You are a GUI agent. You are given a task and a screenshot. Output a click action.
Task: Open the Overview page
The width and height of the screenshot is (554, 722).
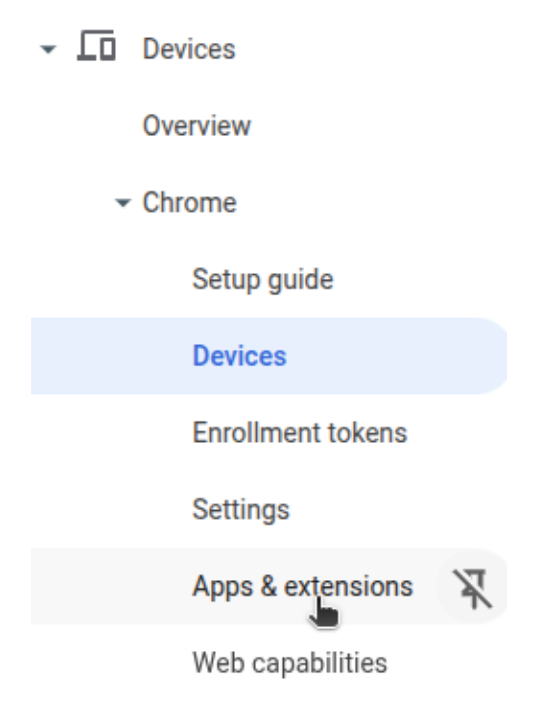pyautogui.click(x=197, y=125)
